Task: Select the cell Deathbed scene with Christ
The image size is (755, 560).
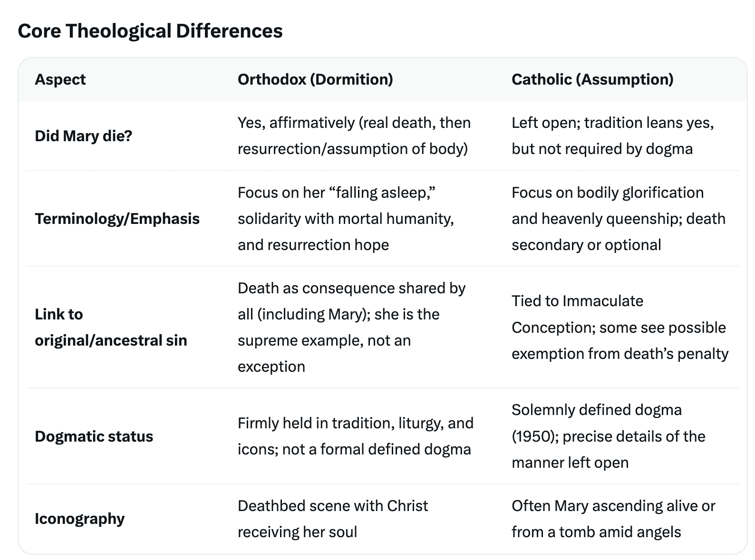Action: pyautogui.click(x=333, y=519)
